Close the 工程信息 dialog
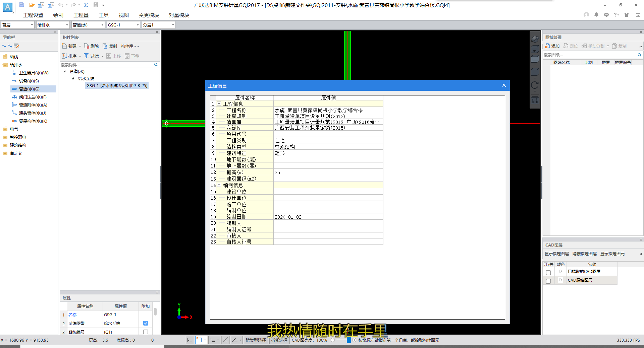The image size is (644, 348). point(504,85)
